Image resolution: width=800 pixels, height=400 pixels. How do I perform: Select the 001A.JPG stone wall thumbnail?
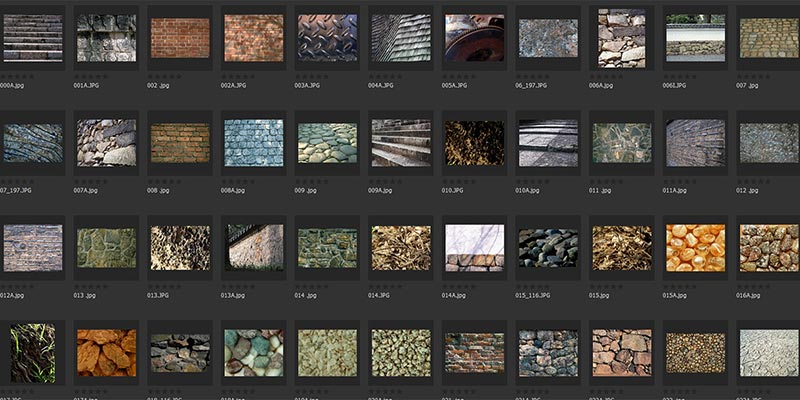point(107,38)
